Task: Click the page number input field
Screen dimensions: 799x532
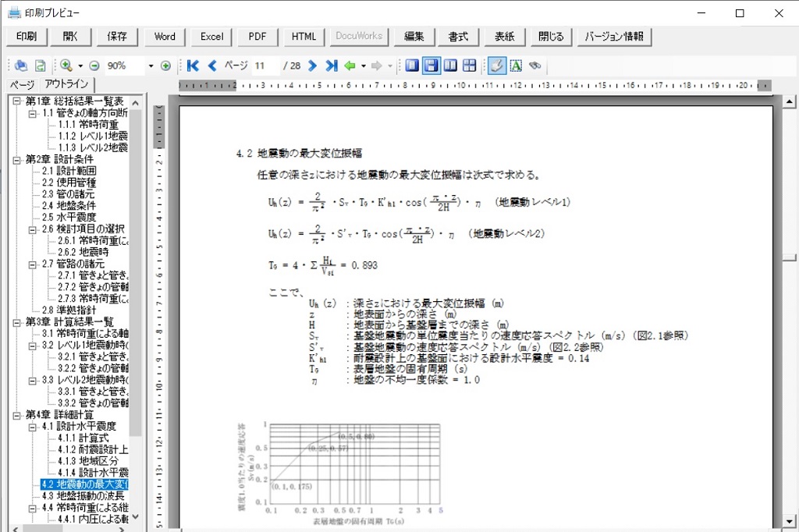Action: [265, 66]
